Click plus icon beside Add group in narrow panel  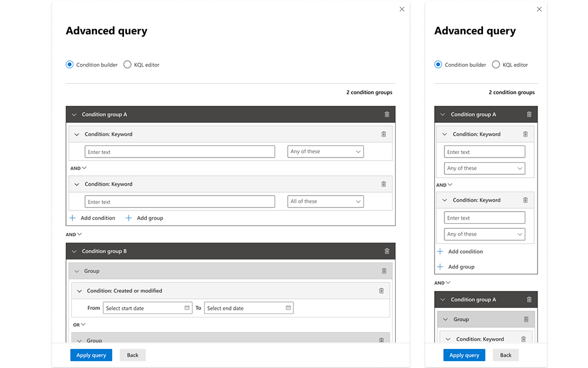pos(440,267)
